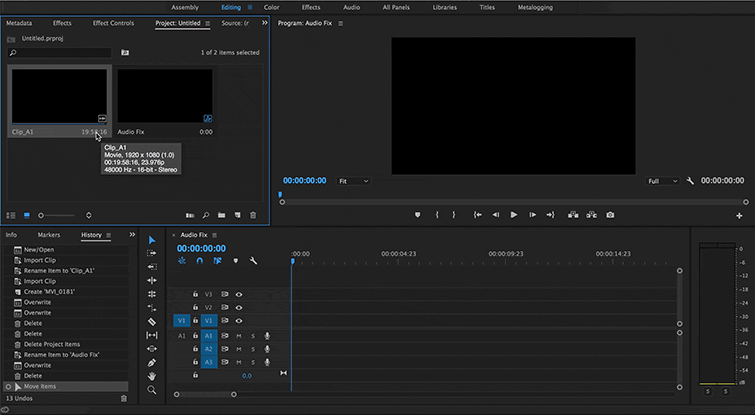This screenshot has width=755, height=415.
Task: Click the Extract button
Action: pos(591,215)
